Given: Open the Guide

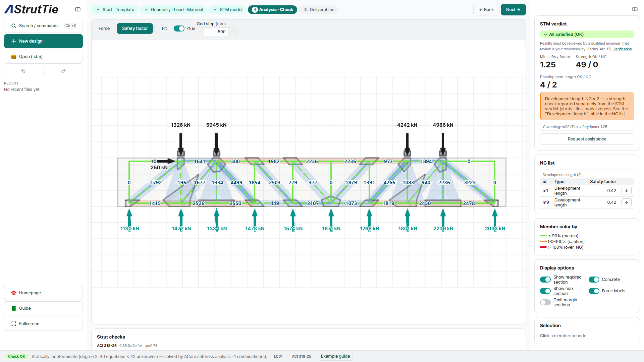Looking at the screenshot, I should pos(43,308).
